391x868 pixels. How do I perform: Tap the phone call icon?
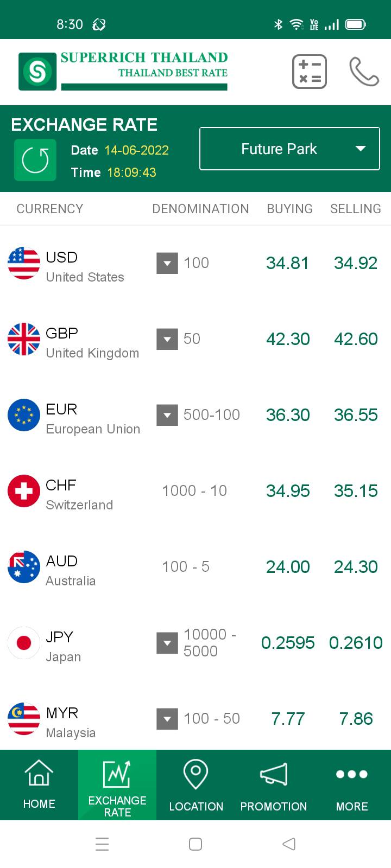(364, 72)
